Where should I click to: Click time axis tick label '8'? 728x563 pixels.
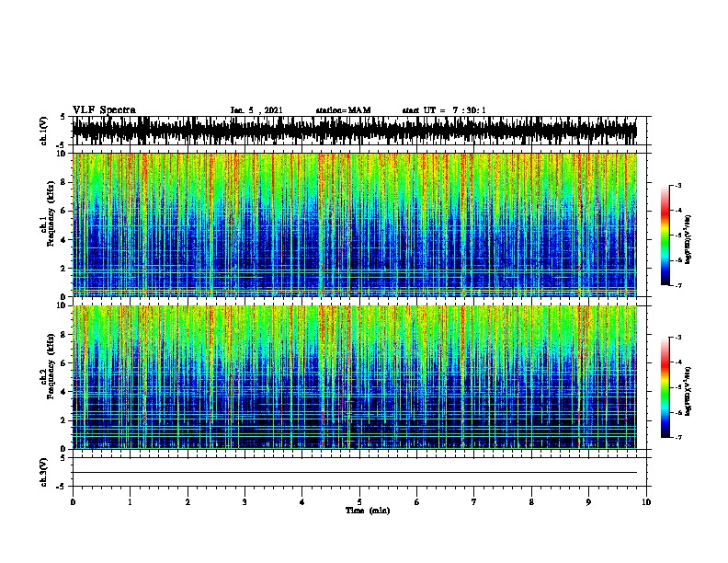pyautogui.click(x=531, y=502)
